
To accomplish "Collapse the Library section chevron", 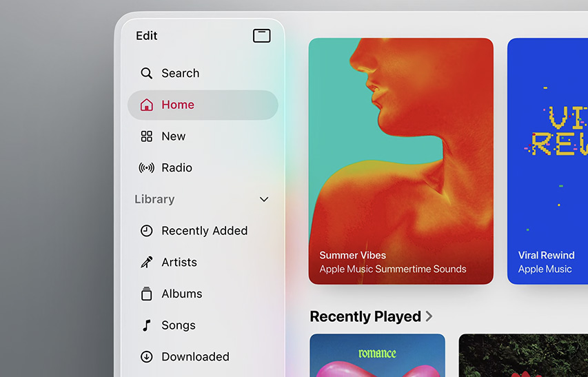I will point(263,199).
